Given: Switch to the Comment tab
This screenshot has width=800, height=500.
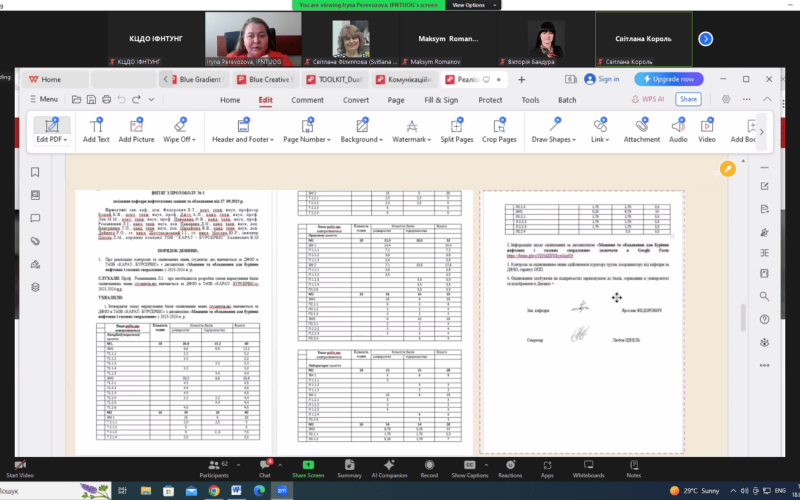Looking at the screenshot, I should (307, 100).
